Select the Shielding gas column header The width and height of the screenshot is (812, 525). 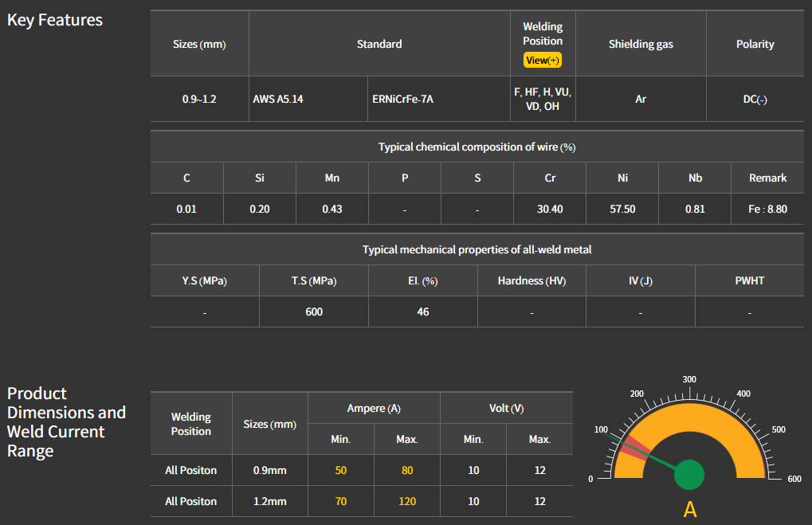click(641, 44)
